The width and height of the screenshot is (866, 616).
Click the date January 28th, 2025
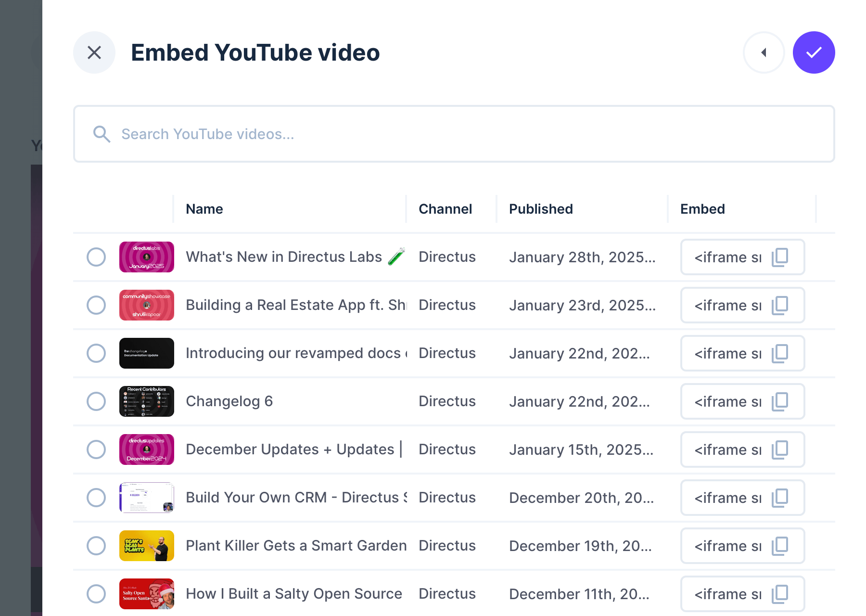582,257
